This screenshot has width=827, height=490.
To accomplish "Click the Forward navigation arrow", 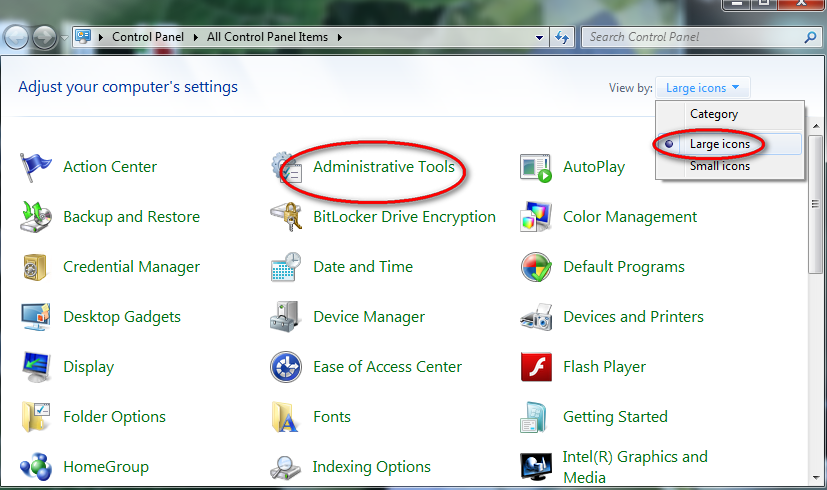I will coord(45,37).
